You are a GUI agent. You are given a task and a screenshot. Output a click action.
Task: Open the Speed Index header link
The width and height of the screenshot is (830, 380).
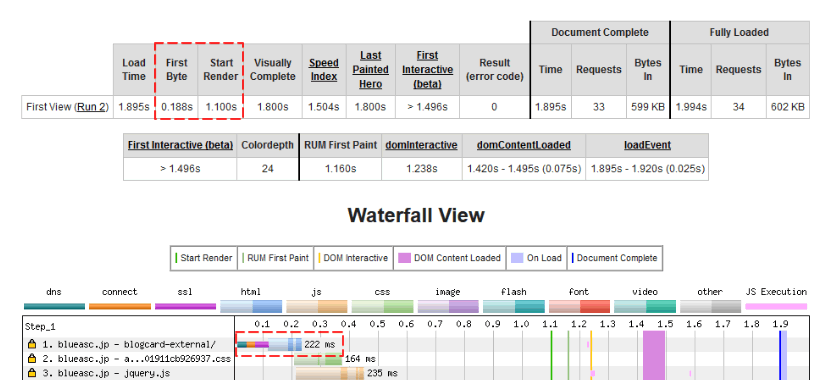[x=323, y=69]
